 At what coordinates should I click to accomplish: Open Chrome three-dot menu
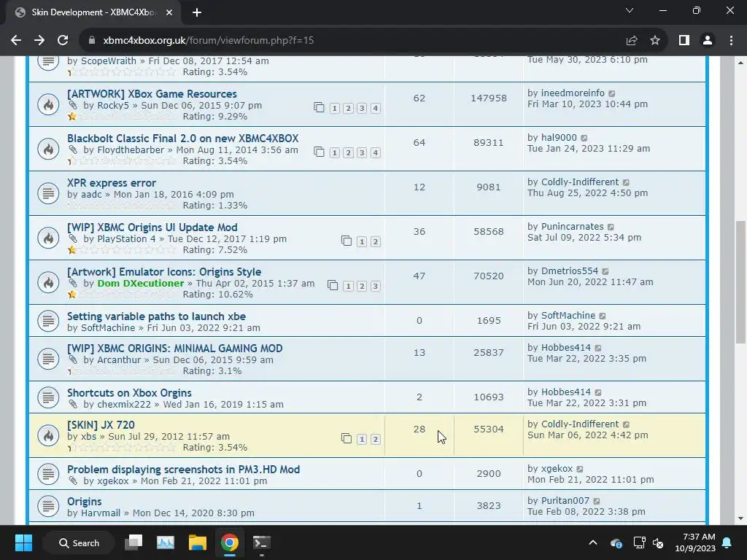[731, 41]
